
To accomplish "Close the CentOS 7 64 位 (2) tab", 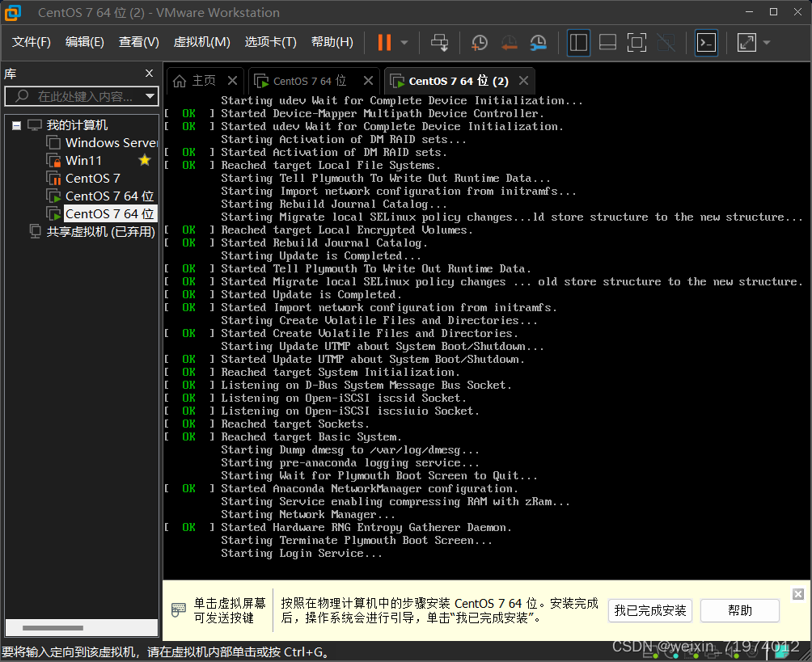I will [523, 81].
